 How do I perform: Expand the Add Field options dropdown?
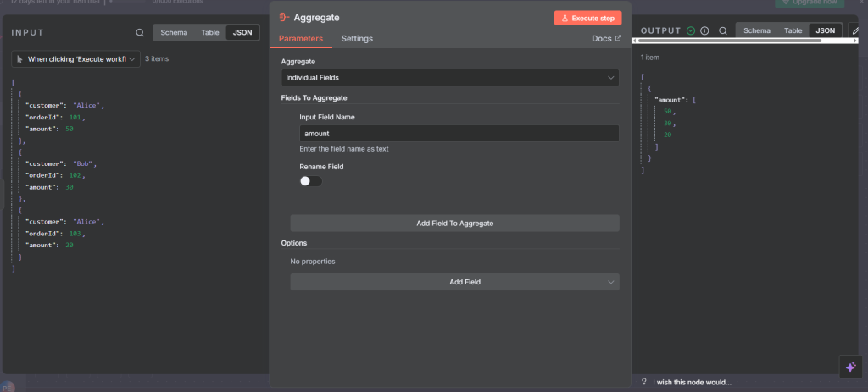[454, 282]
